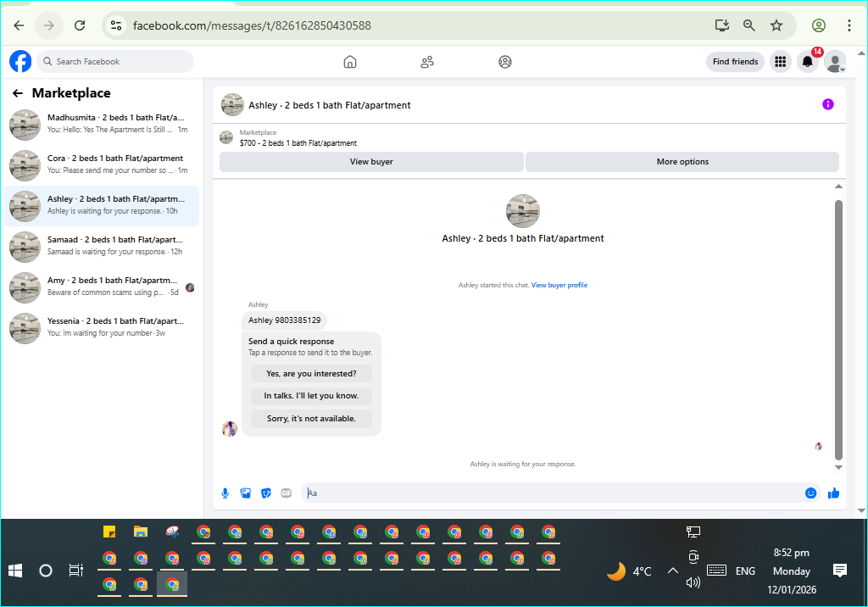Image resolution: width=868 pixels, height=607 pixels.
Task: Open Sticky Notes from taskbar
Action: (109, 532)
